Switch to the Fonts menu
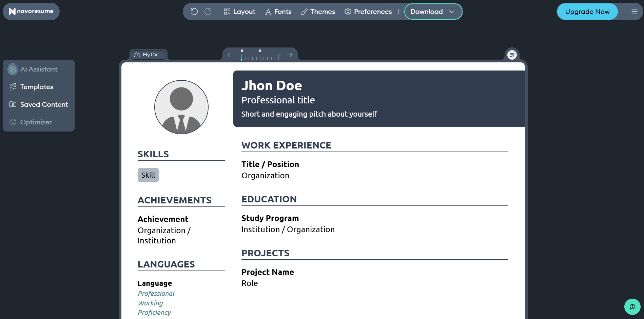644x319 pixels. (x=278, y=11)
